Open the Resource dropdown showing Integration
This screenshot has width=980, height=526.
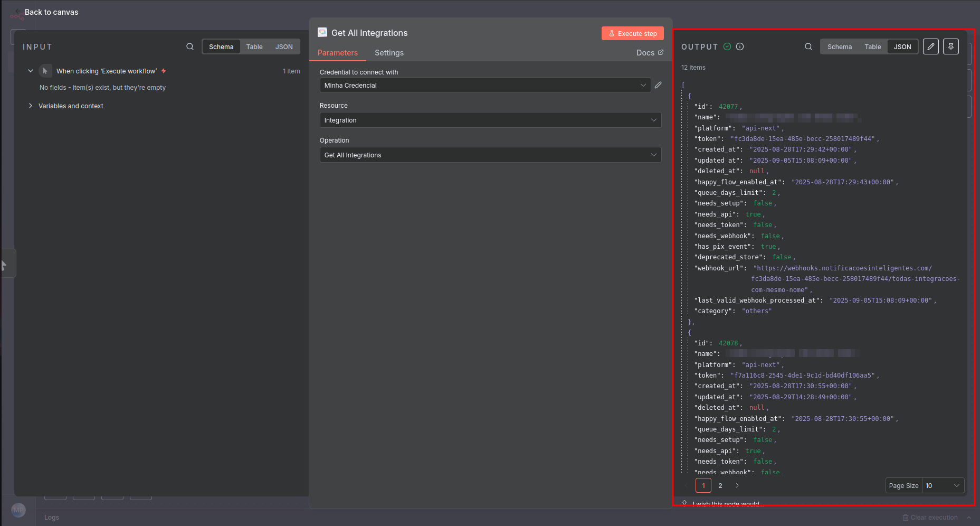pos(490,120)
